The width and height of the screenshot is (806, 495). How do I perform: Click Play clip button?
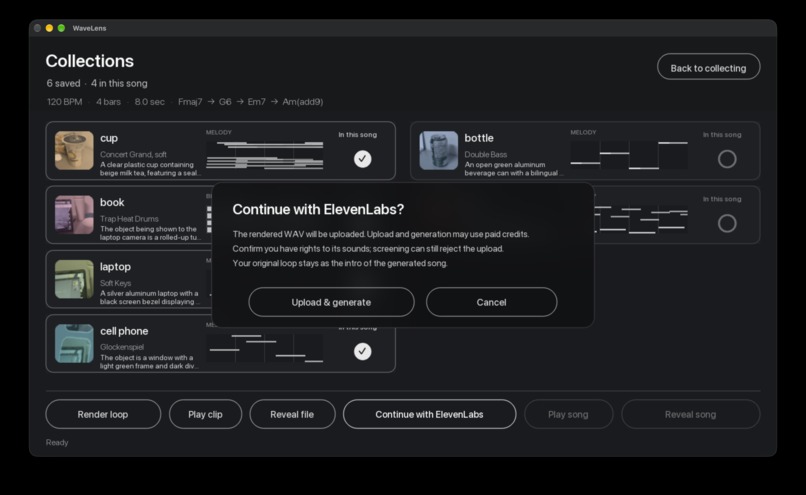pyautogui.click(x=205, y=414)
